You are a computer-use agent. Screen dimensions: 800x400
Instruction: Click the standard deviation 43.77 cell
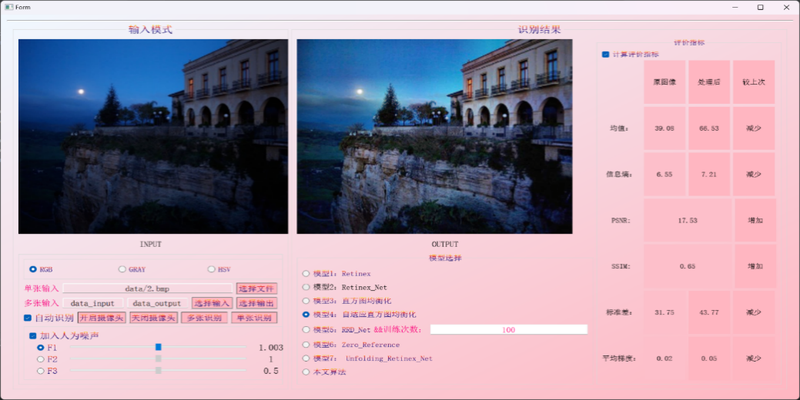[709, 312]
